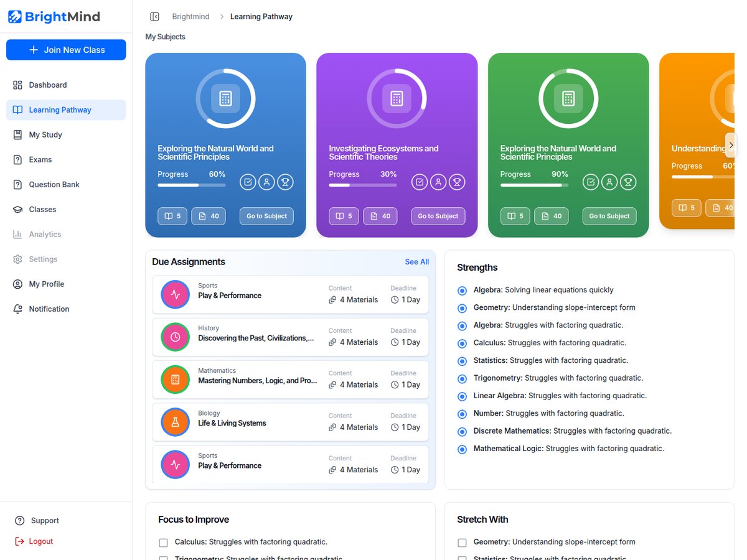Open Learning Pathway in the sidebar
The width and height of the screenshot is (747, 560).
tap(66, 110)
